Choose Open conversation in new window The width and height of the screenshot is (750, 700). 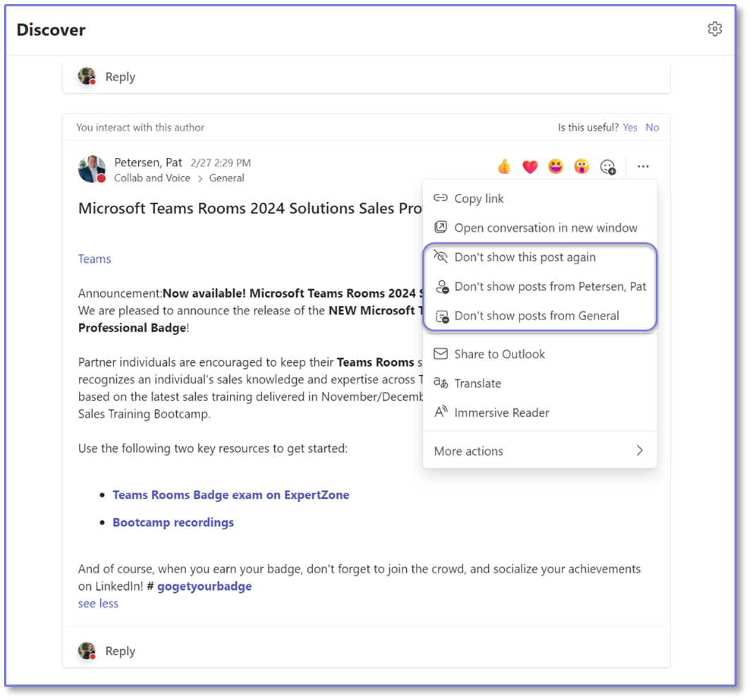[545, 228]
